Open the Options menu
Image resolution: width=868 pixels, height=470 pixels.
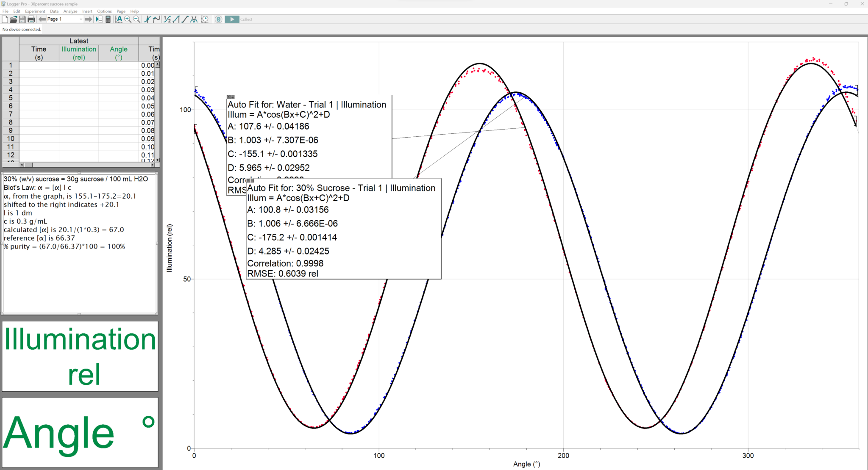(x=104, y=11)
